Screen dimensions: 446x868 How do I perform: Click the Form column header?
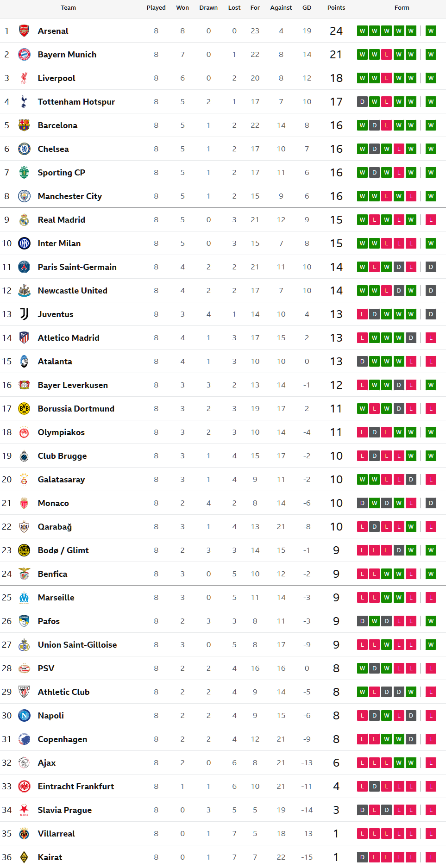[402, 8]
